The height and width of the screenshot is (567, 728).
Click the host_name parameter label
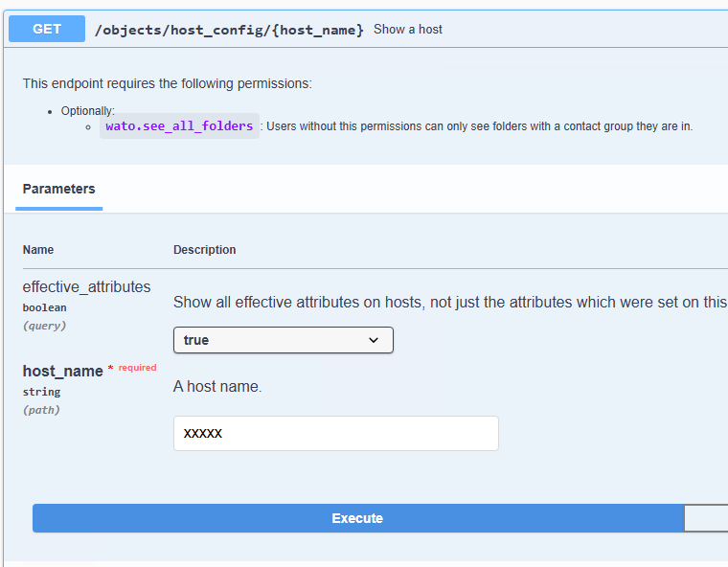[x=62, y=371]
